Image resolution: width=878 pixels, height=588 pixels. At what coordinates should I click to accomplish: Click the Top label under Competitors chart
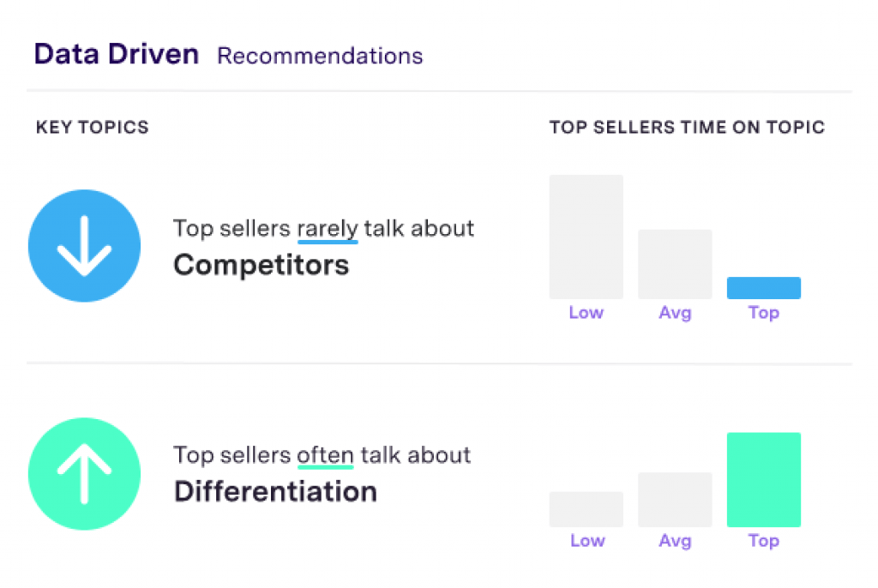[763, 313]
